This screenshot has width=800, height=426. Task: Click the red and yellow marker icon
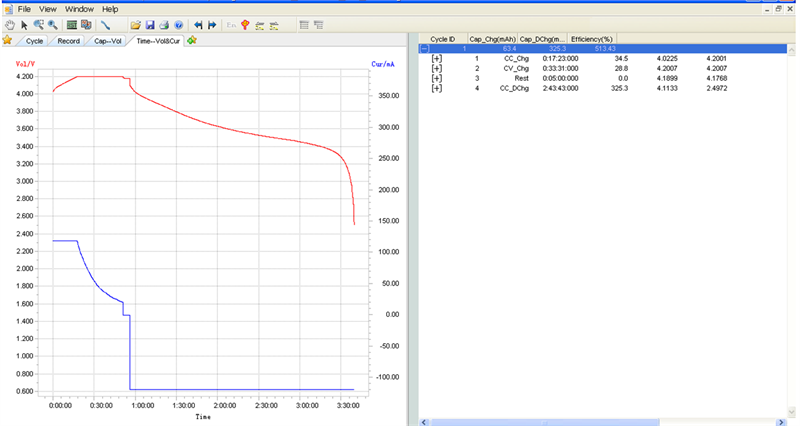(245, 24)
